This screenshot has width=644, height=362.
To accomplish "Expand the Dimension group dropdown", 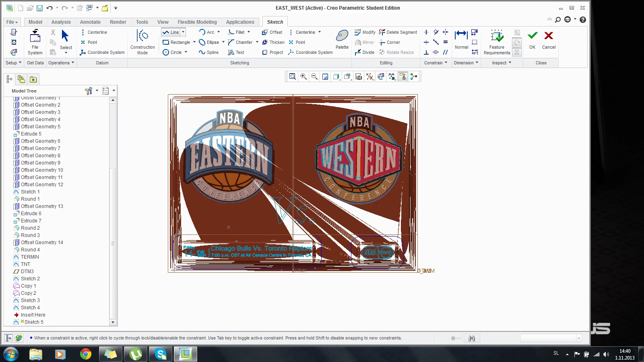I will tap(466, 63).
